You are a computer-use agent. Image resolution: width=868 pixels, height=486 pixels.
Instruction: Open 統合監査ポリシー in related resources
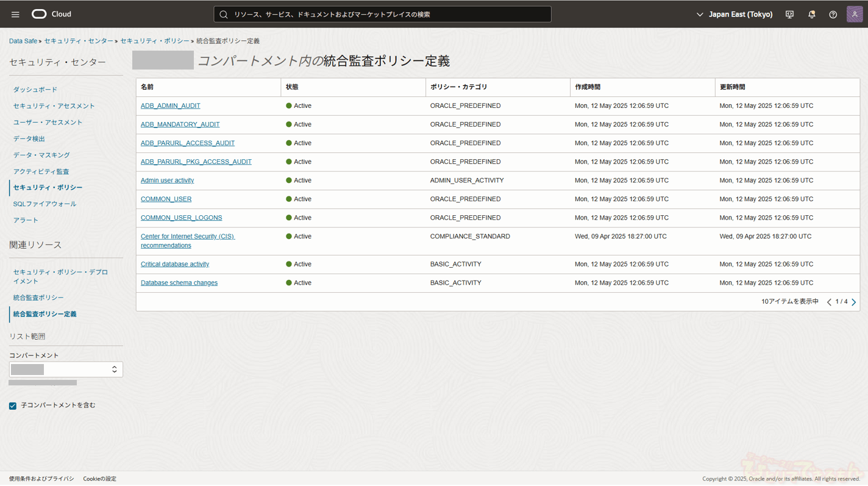click(38, 298)
